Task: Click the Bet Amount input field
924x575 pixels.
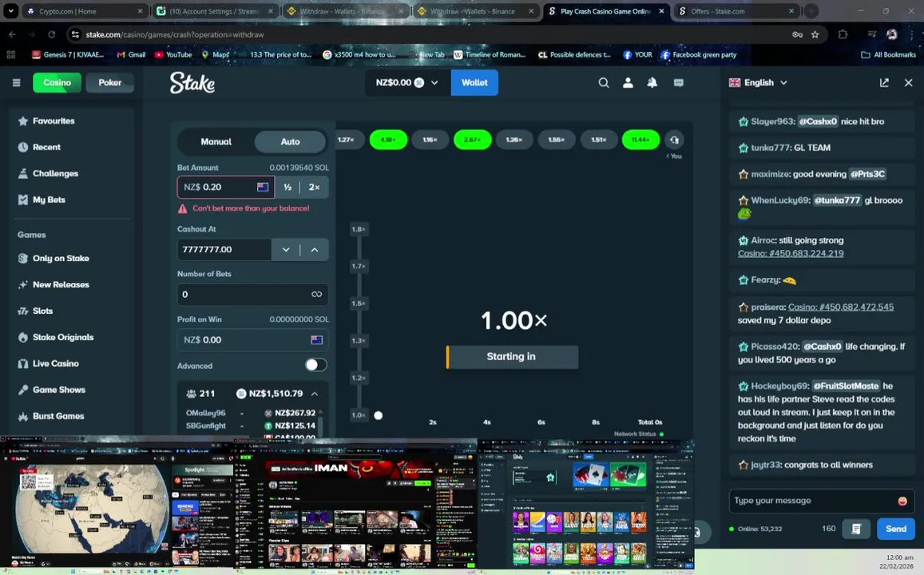Action: (x=226, y=188)
